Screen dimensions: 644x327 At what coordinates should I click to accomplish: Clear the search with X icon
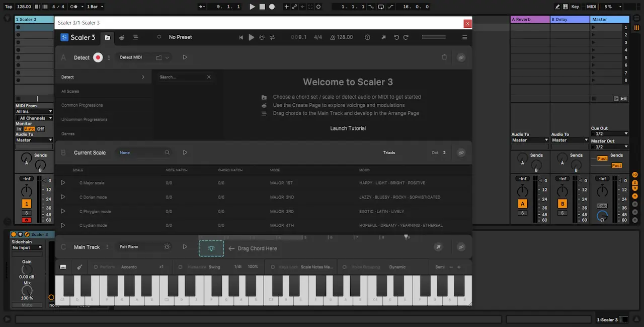click(x=209, y=77)
